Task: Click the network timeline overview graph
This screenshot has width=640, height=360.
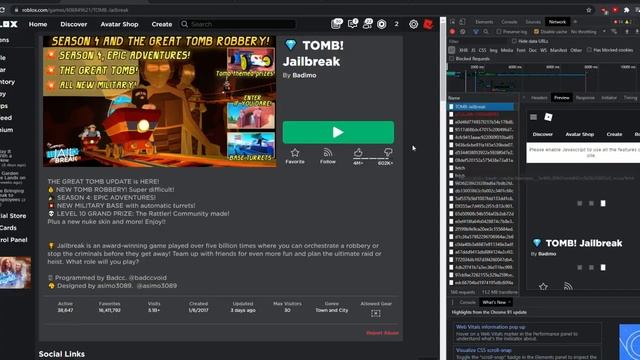Action: [543, 78]
